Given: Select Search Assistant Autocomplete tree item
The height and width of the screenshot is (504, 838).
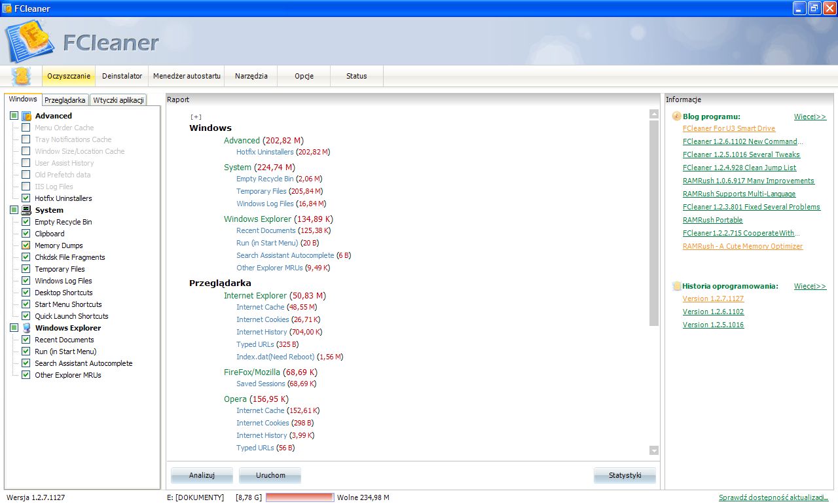Looking at the screenshot, I should point(84,363).
